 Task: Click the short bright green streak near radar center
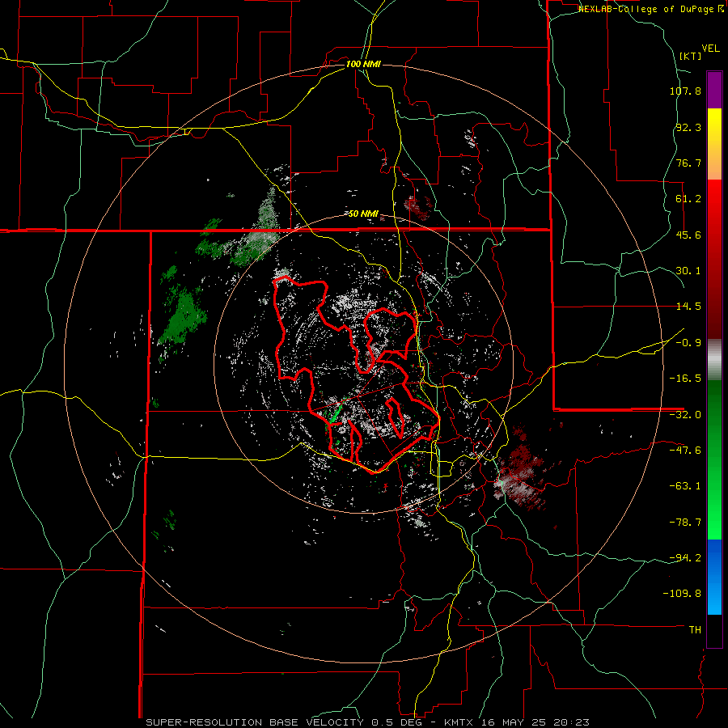335,413
